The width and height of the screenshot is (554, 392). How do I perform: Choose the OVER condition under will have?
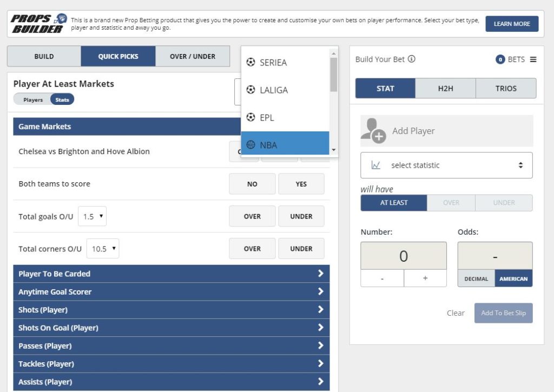[451, 203]
